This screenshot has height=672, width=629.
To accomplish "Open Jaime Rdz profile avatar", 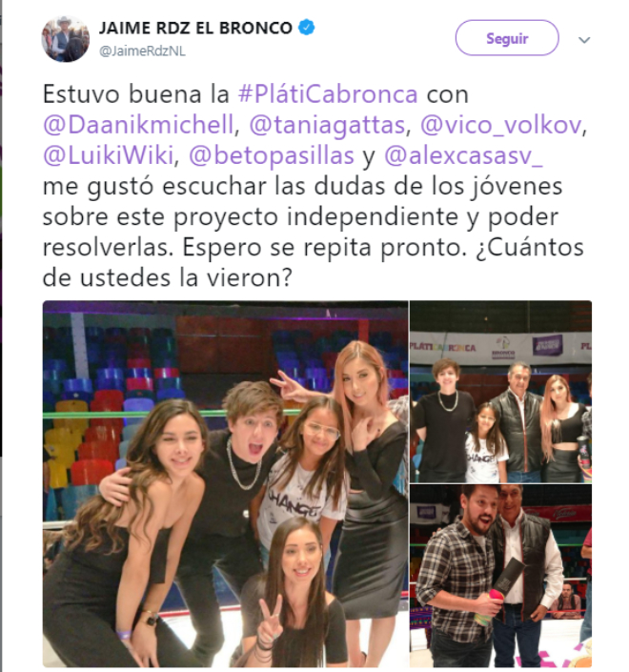I will [65, 38].
